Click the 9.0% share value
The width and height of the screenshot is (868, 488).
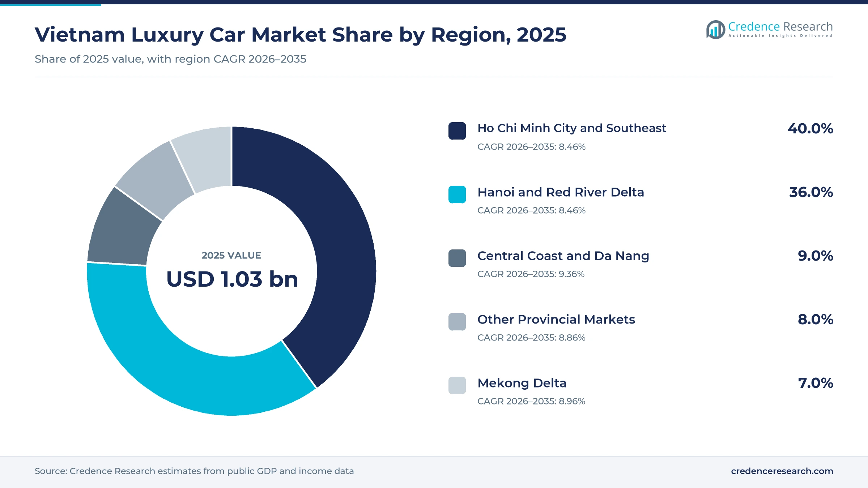[816, 256]
